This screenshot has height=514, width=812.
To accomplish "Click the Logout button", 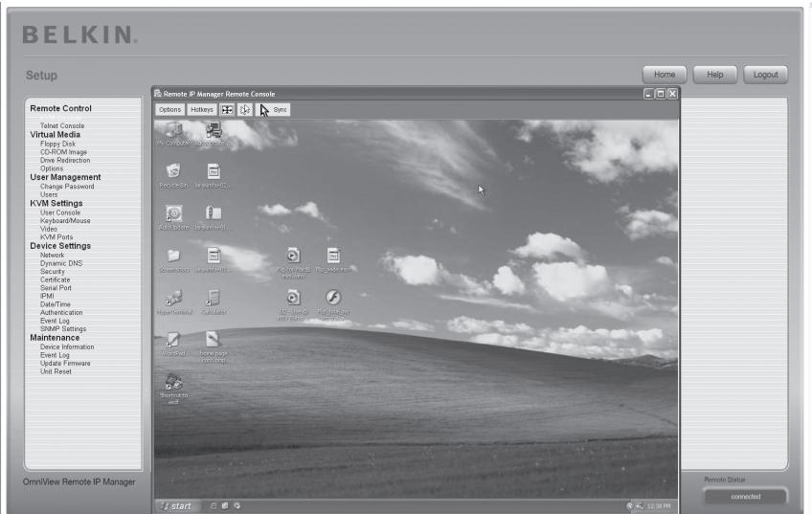I will coord(765,75).
